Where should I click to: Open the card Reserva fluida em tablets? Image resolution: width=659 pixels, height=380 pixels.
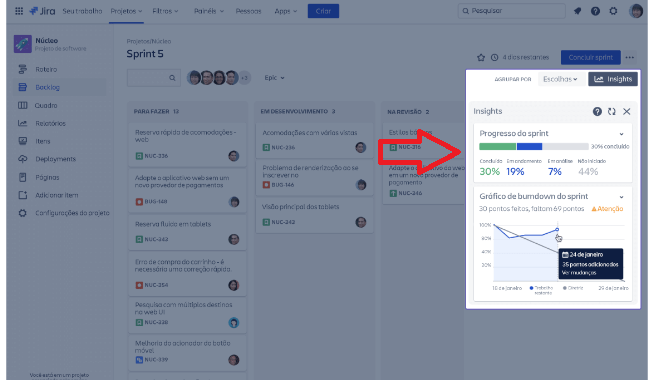click(187, 232)
